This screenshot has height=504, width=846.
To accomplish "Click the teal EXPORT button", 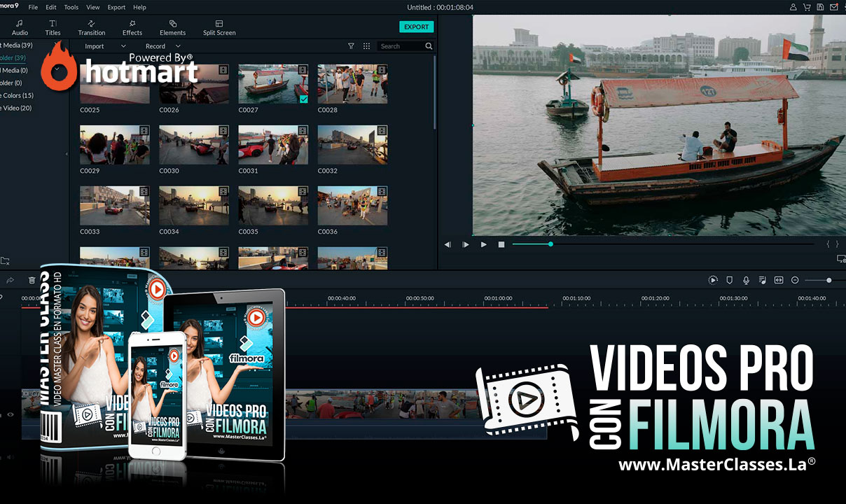I will click(x=416, y=27).
